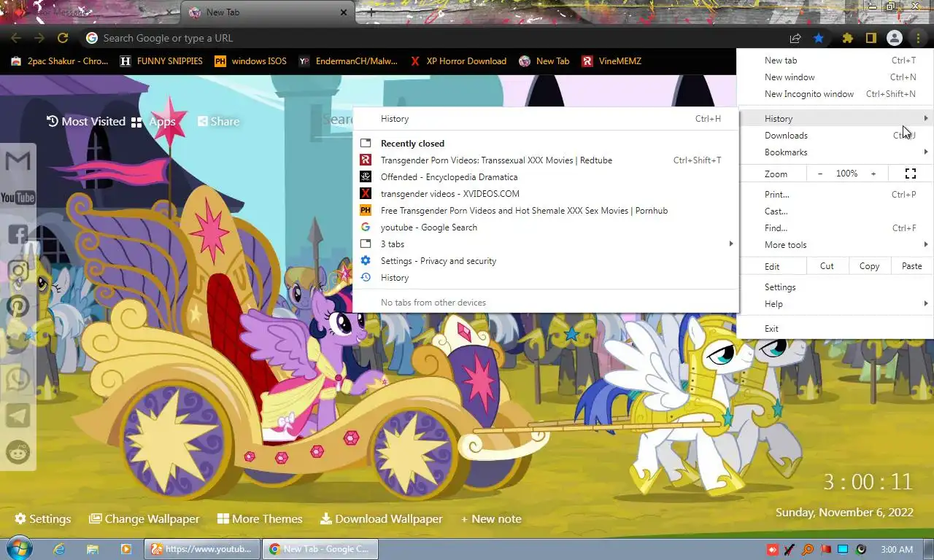Increase zoom with the plus button

873,174
